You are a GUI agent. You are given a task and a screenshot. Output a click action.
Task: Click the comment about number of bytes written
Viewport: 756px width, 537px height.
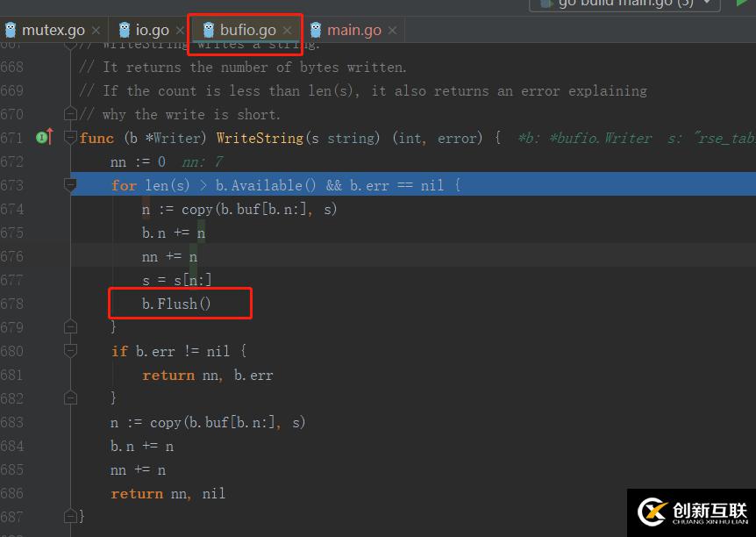tap(243, 67)
